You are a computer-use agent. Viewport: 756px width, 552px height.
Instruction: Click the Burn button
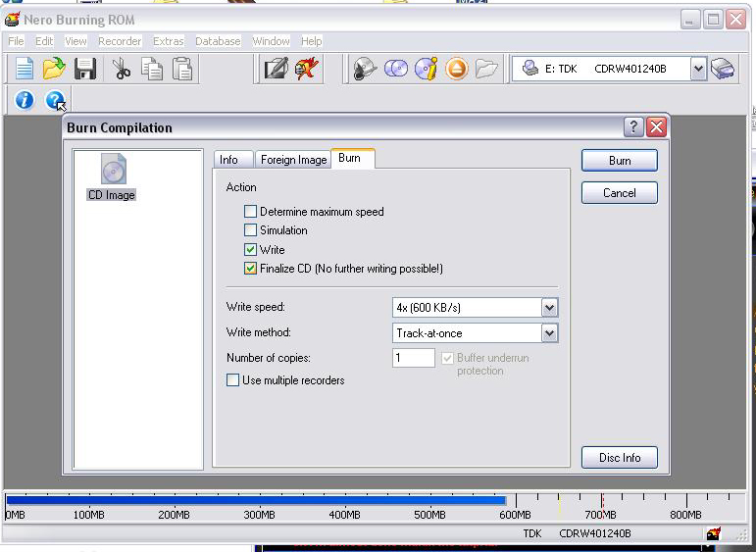[620, 161]
